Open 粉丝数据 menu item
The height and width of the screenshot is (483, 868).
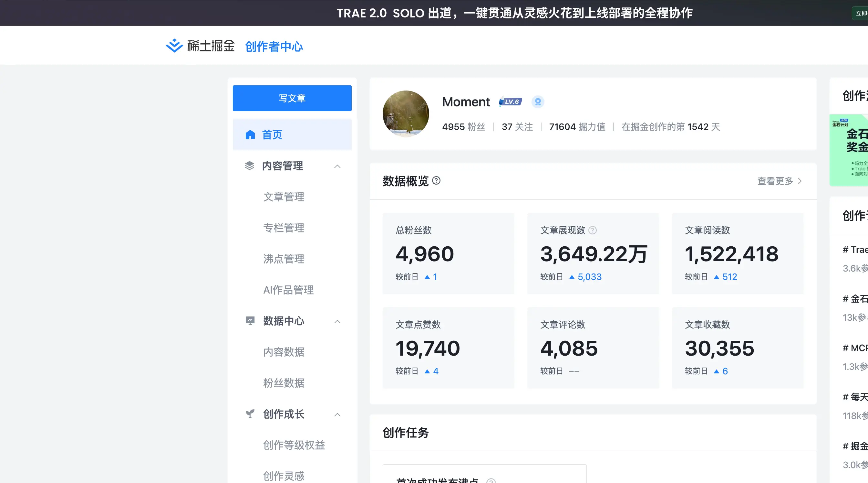coord(284,383)
